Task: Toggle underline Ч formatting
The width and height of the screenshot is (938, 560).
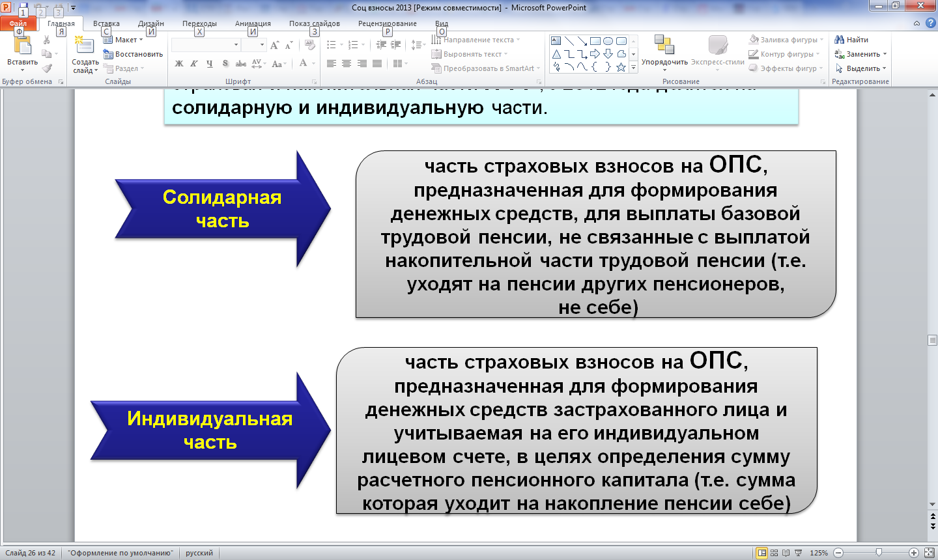Action: 209,63
